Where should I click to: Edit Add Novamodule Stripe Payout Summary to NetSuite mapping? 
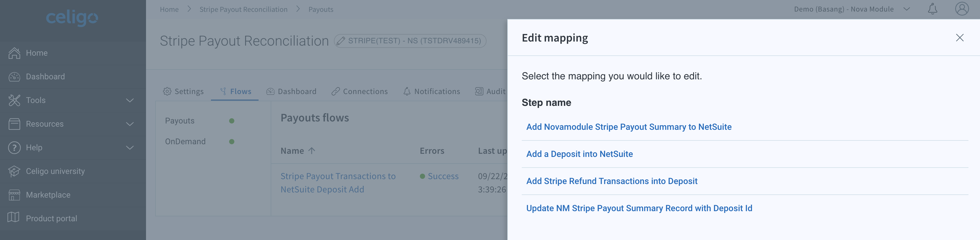point(629,127)
